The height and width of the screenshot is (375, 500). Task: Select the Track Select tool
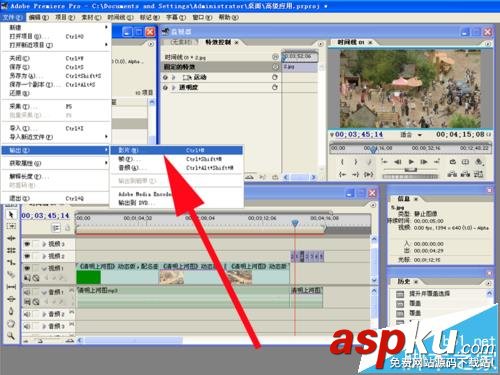pos(11,226)
